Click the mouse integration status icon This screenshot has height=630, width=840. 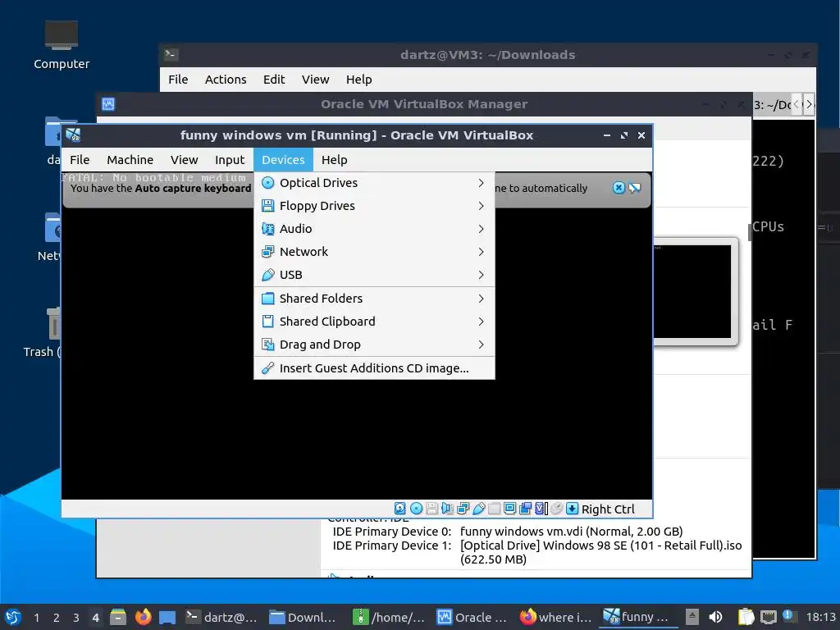click(557, 509)
